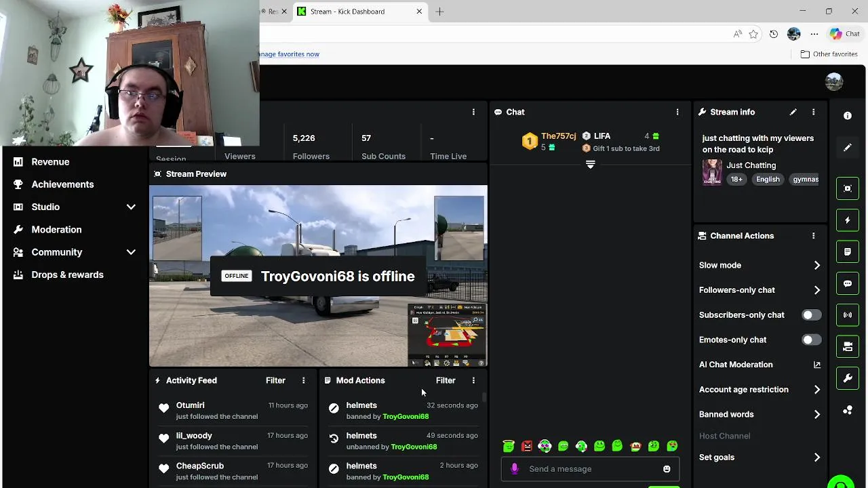The height and width of the screenshot is (488, 868).
Task: Insert the red angry face emote
Action: click(x=527, y=446)
